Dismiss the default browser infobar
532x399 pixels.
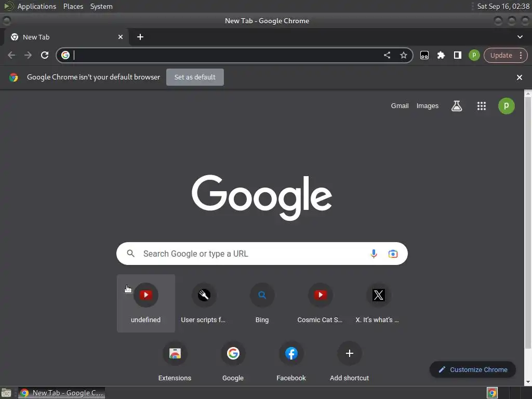click(519, 77)
